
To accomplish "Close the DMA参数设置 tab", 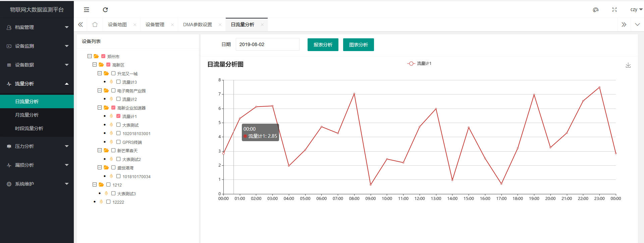I will (x=220, y=25).
